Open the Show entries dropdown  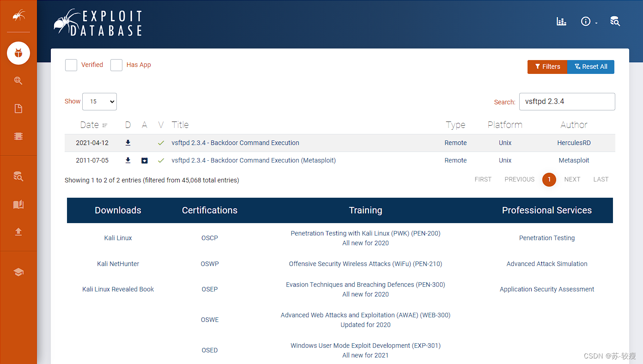pos(99,102)
